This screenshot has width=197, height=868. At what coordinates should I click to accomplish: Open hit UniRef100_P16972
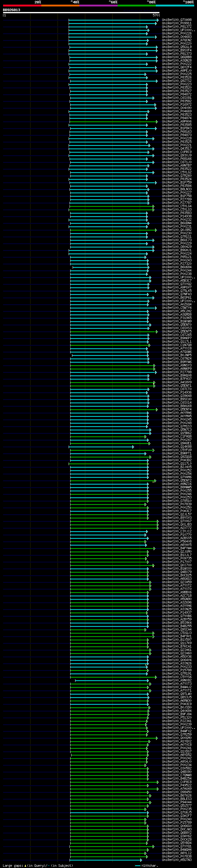[177, 104]
